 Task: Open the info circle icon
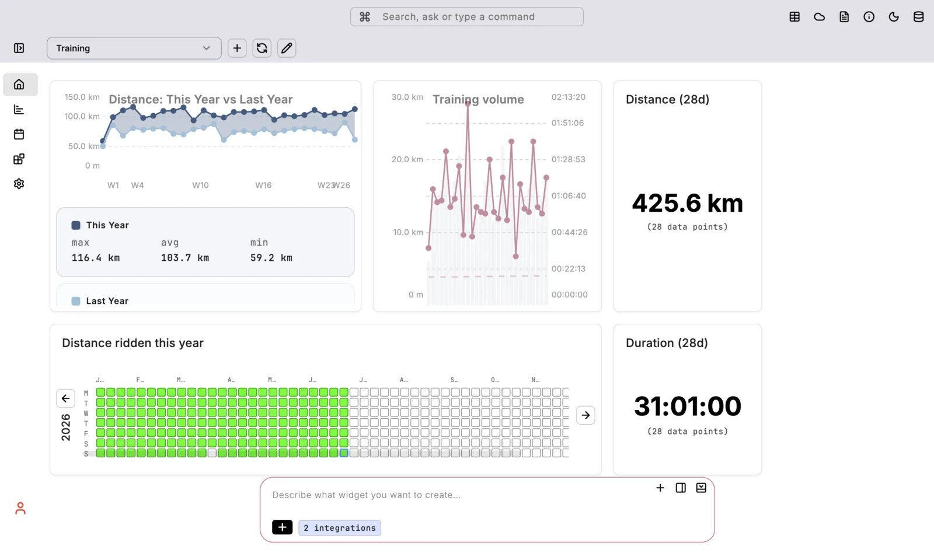point(869,17)
